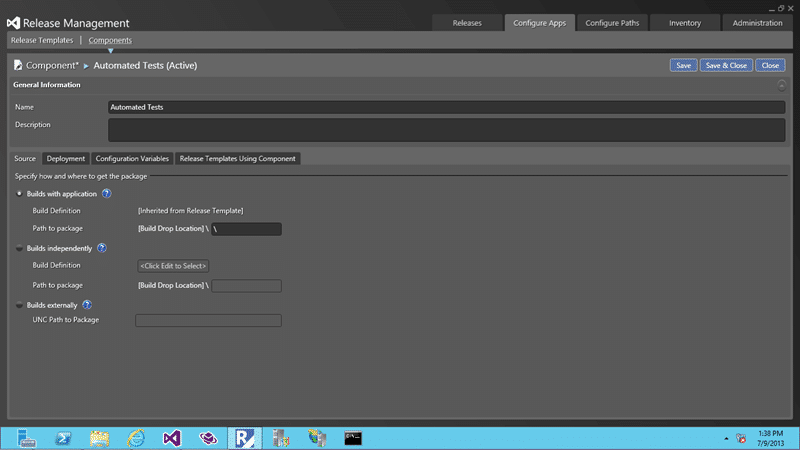Edit Path to package under Builds with application
The height and width of the screenshot is (450, 800).
click(246, 229)
